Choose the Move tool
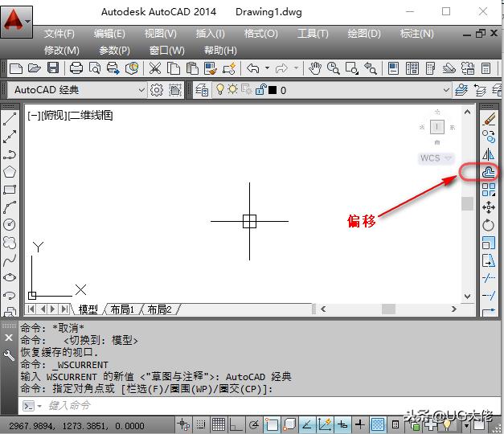The image size is (504, 434). click(488, 207)
